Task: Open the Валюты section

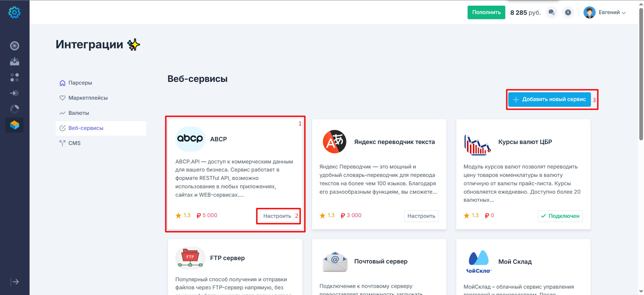Action: click(x=79, y=113)
